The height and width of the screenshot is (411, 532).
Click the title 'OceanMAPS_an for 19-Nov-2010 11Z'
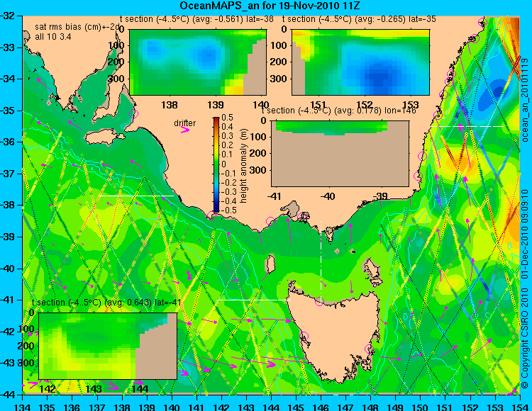(270, 6)
